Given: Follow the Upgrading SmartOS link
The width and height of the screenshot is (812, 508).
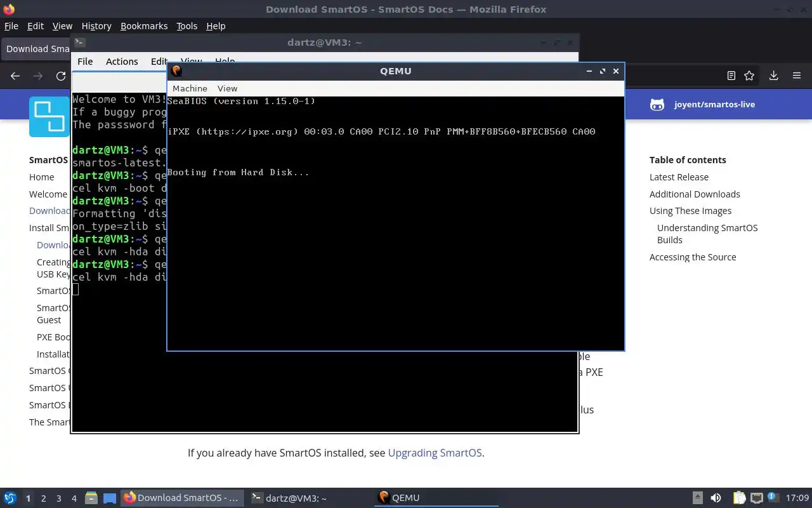Looking at the screenshot, I should [x=435, y=453].
